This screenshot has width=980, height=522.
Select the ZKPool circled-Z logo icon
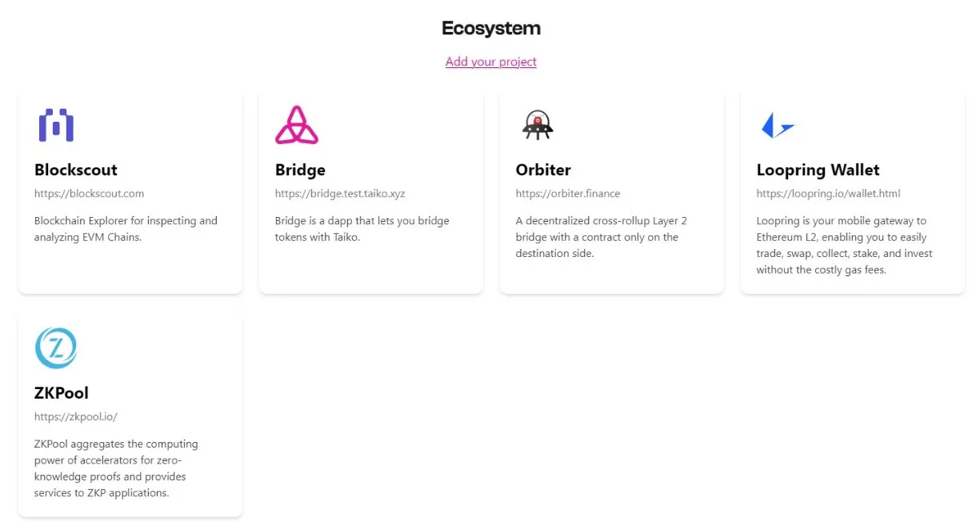tap(56, 347)
